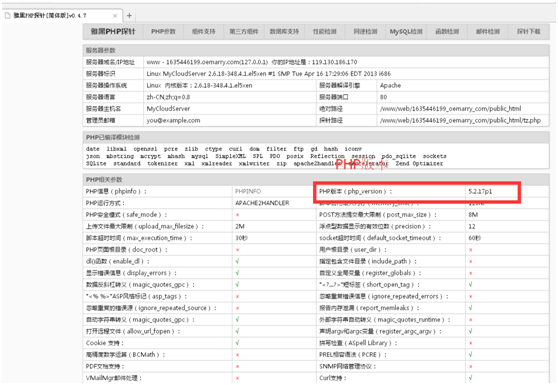The image size is (558, 385).
Task: Open the 邮件检测 navigation item
Action: pos(488,32)
